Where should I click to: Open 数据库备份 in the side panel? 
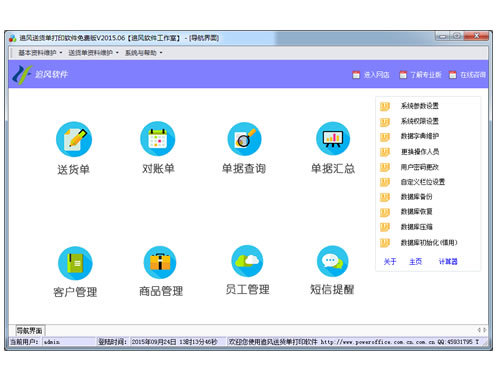(416, 197)
